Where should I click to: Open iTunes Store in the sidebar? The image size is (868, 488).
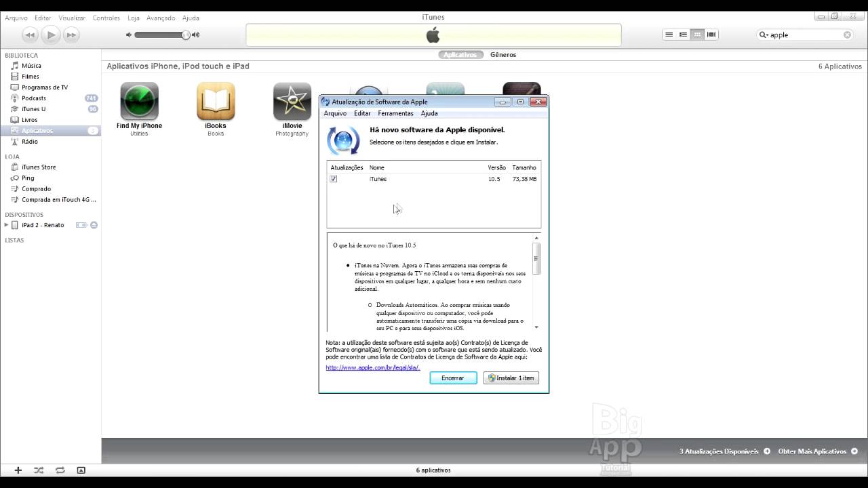tap(39, 167)
